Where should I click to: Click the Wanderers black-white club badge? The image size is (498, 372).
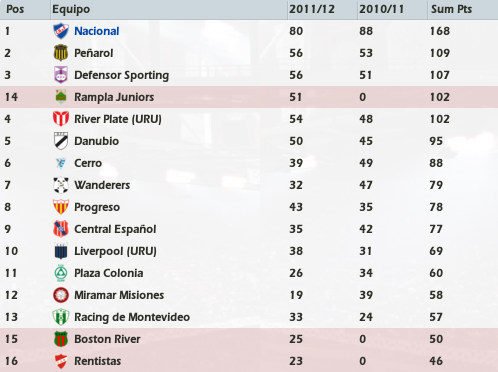point(61,185)
